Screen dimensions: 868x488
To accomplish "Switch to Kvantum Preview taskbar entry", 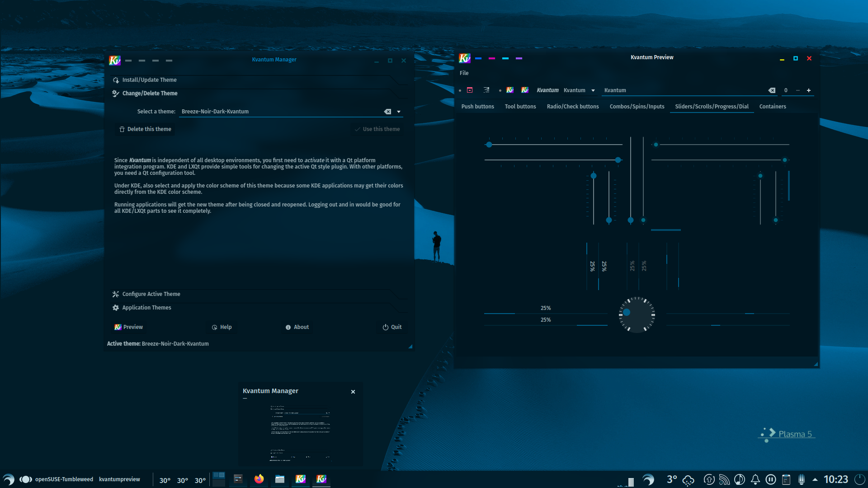I will click(x=321, y=479).
